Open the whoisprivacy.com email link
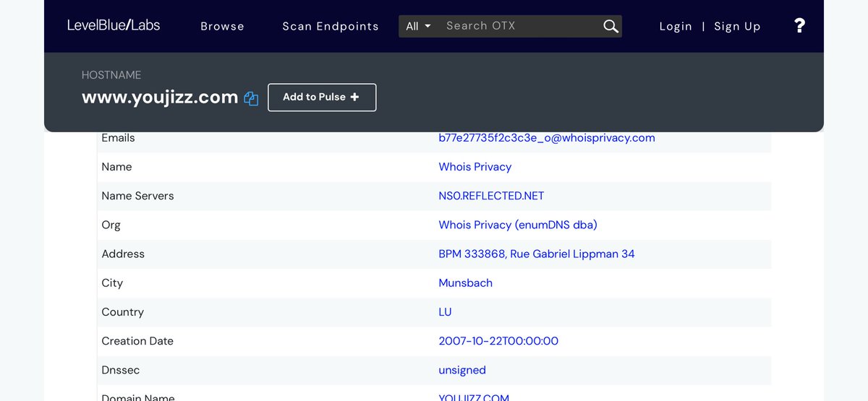 [x=546, y=138]
